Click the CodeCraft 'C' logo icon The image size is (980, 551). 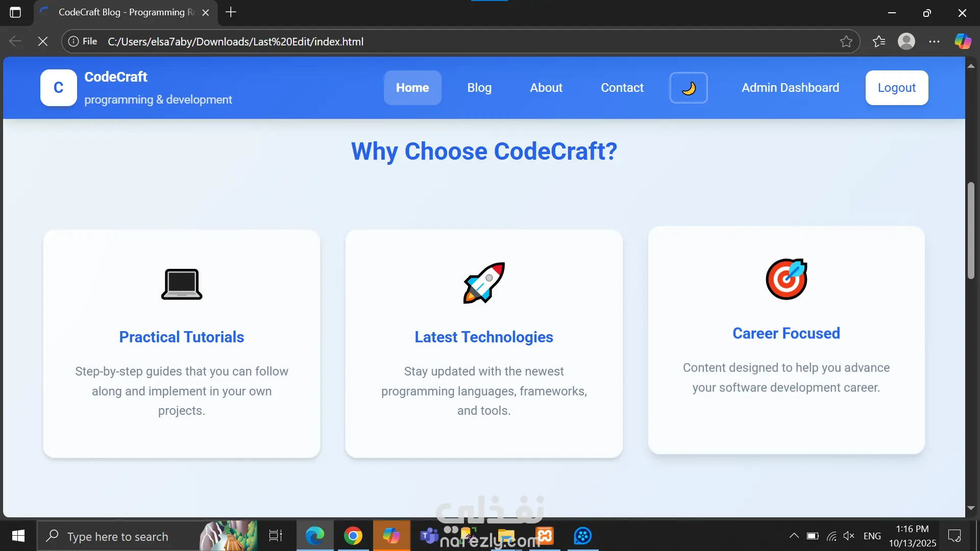point(59,88)
